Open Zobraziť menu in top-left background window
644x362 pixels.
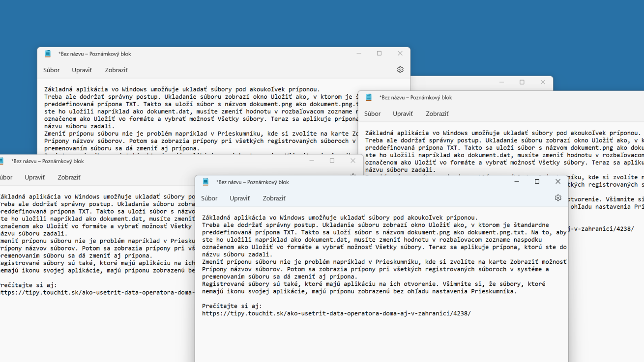tap(116, 70)
